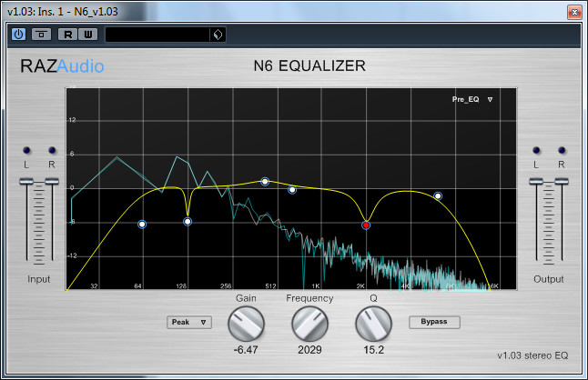Click the Frequency knob
Image resolution: width=588 pixels, height=380 pixels.
click(x=309, y=324)
